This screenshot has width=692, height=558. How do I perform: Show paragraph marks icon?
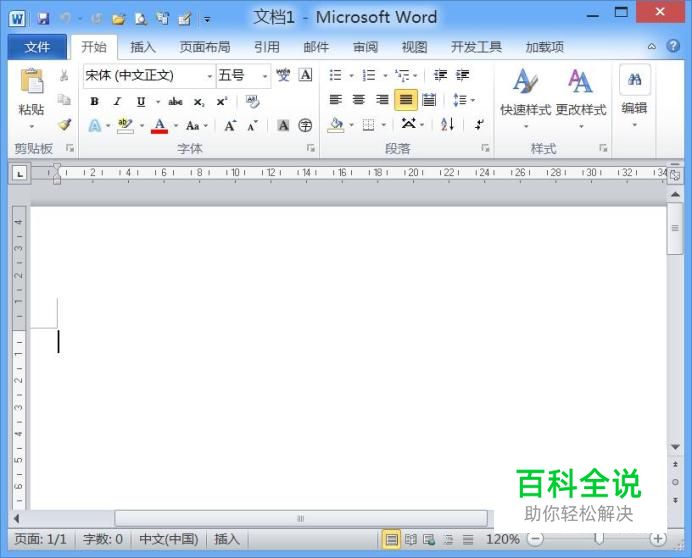479,124
